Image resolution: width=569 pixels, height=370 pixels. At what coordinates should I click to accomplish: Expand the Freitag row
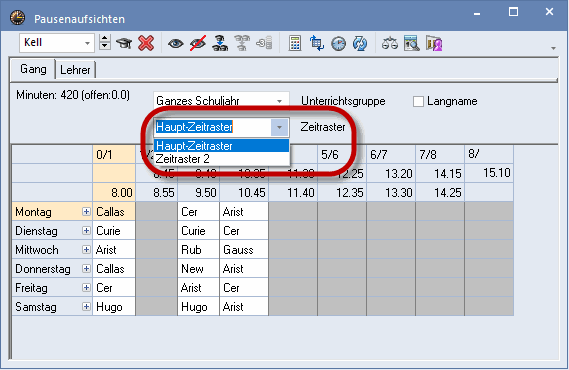click(86, 288)
